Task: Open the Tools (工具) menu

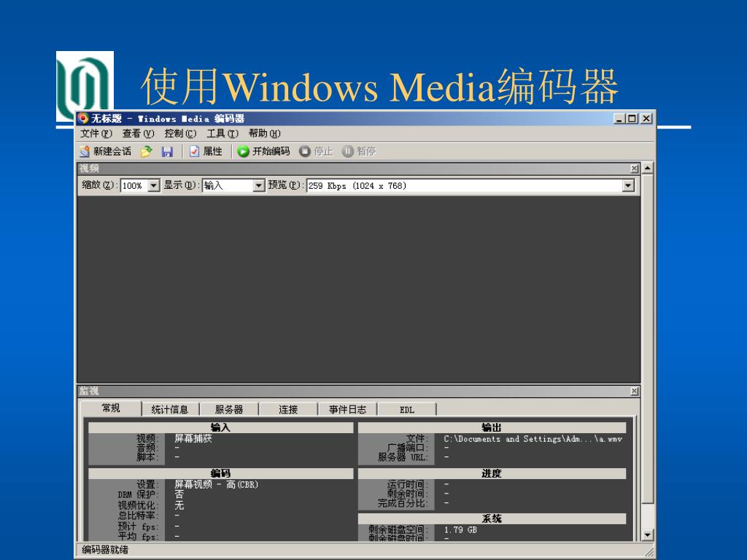Action: click(222, 133)
